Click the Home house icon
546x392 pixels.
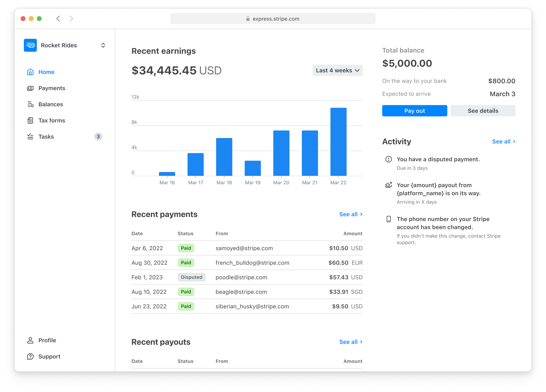click(30, 72)
